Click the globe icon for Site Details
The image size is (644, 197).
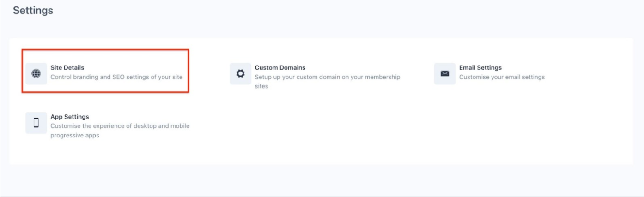[36, 74]
